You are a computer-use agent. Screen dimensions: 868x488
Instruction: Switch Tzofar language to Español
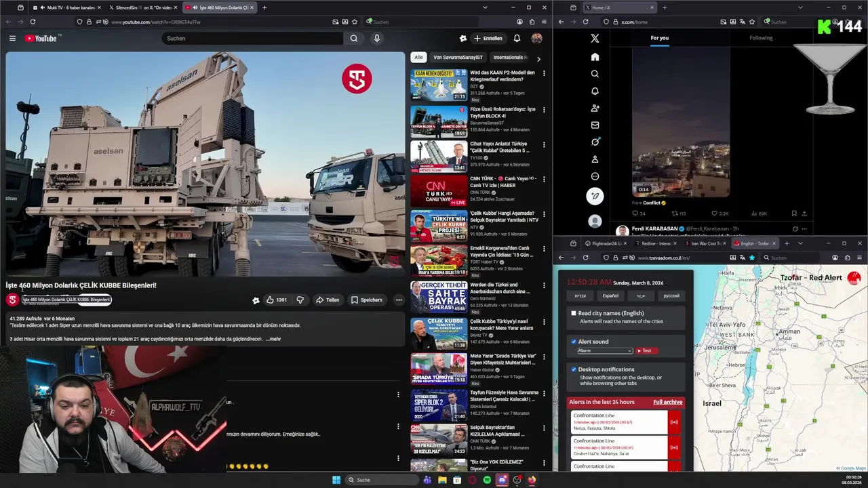point(610,296)
